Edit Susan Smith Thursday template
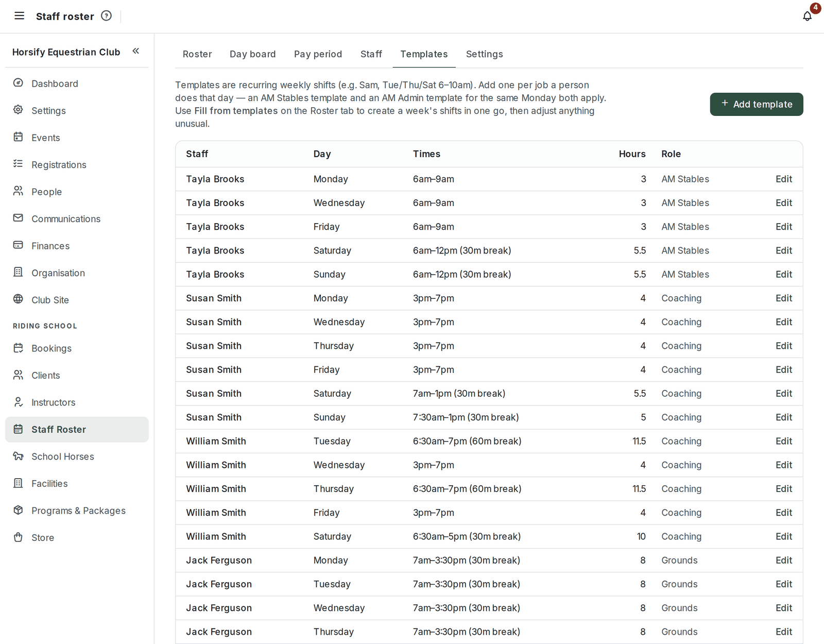The height and width of the screenshot is (644, 824). (x=783, y=346)
